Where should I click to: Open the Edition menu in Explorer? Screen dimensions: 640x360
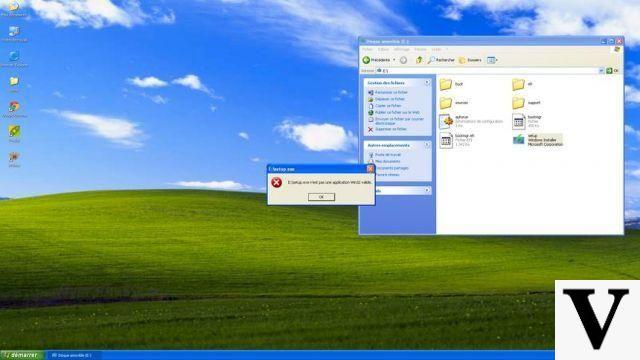point(383,49)
